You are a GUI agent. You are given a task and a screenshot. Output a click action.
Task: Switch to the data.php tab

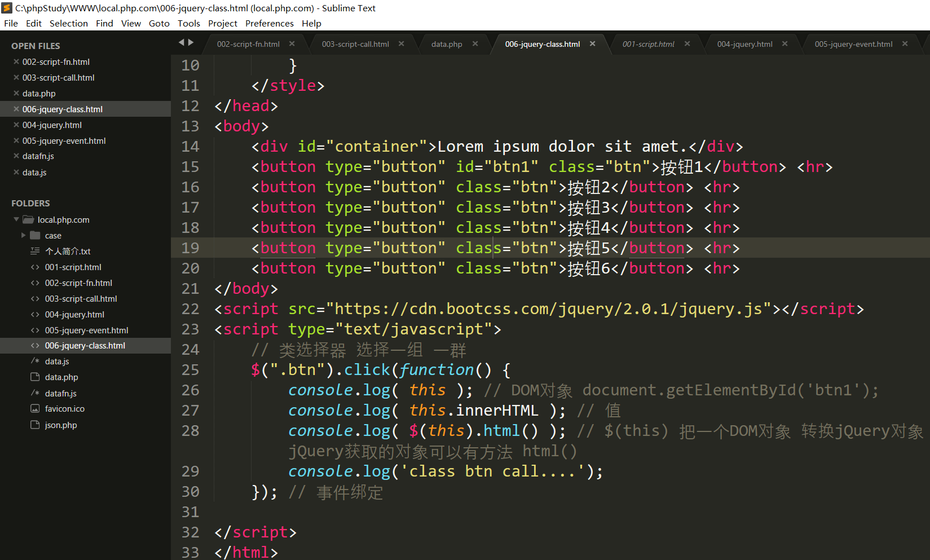pos(446,44)
